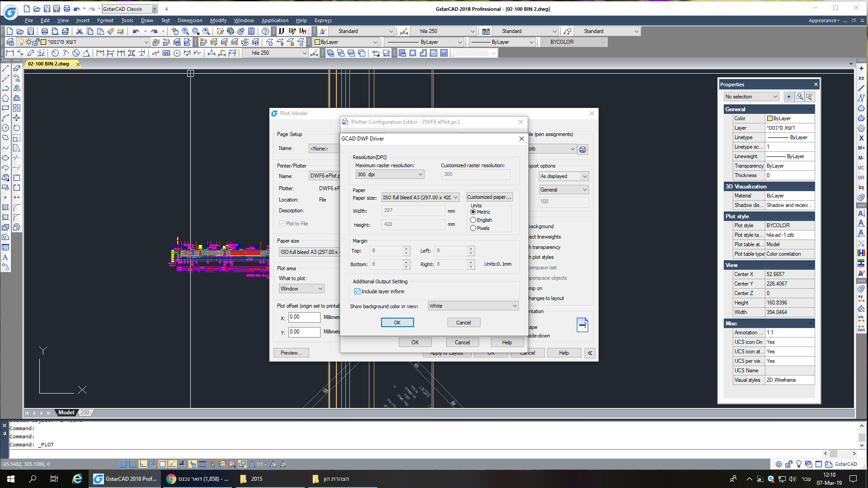
Task: Click Help in Plotter Configuration Editor
Action: tap(507, 343)
